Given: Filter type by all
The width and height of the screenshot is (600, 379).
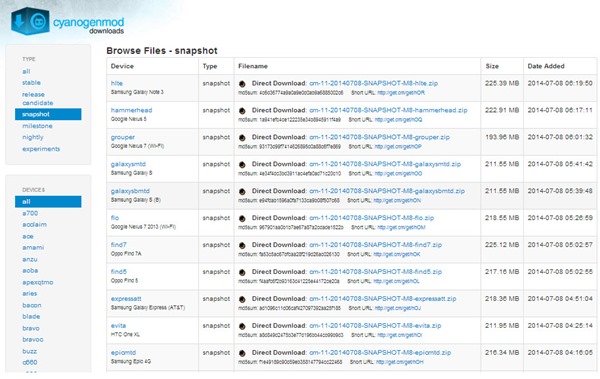Looking at the screenshot, I should (x=26, y=71).
